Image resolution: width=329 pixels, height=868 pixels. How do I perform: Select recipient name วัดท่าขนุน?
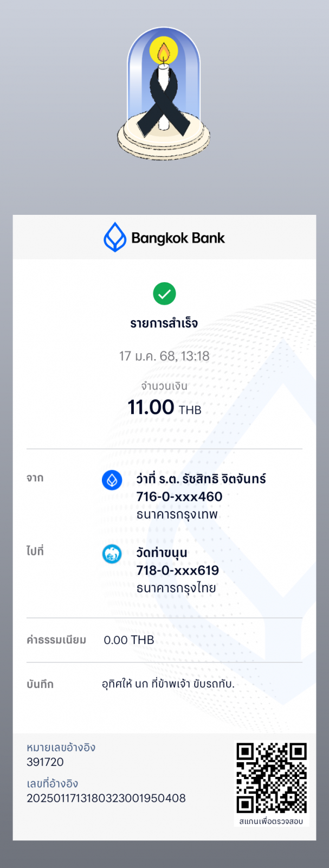point(162,552)
